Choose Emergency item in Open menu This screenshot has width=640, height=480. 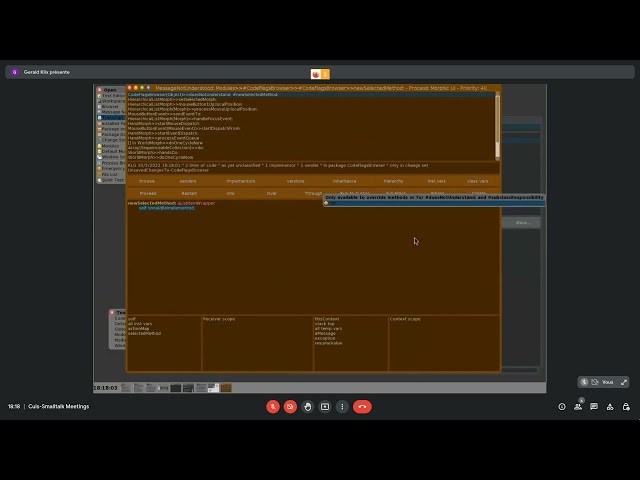tap(111, 169)
